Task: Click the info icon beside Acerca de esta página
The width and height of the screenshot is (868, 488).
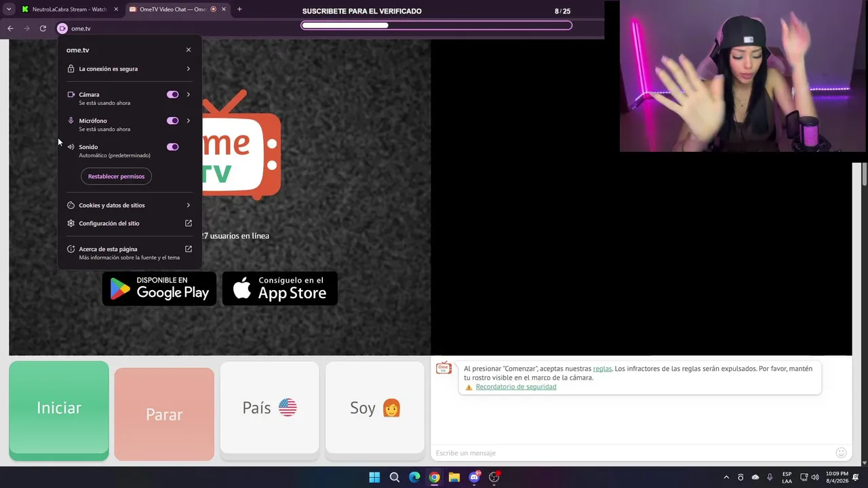Action: tap(71, 249)
